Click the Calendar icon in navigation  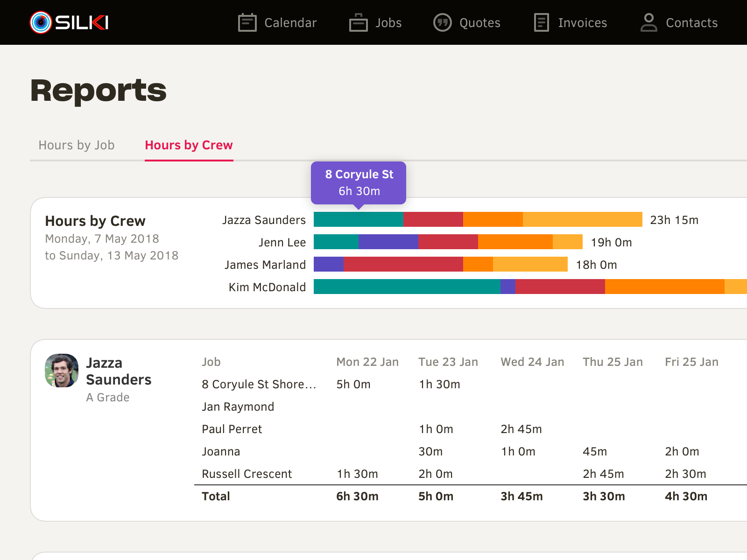click(247, 22)
